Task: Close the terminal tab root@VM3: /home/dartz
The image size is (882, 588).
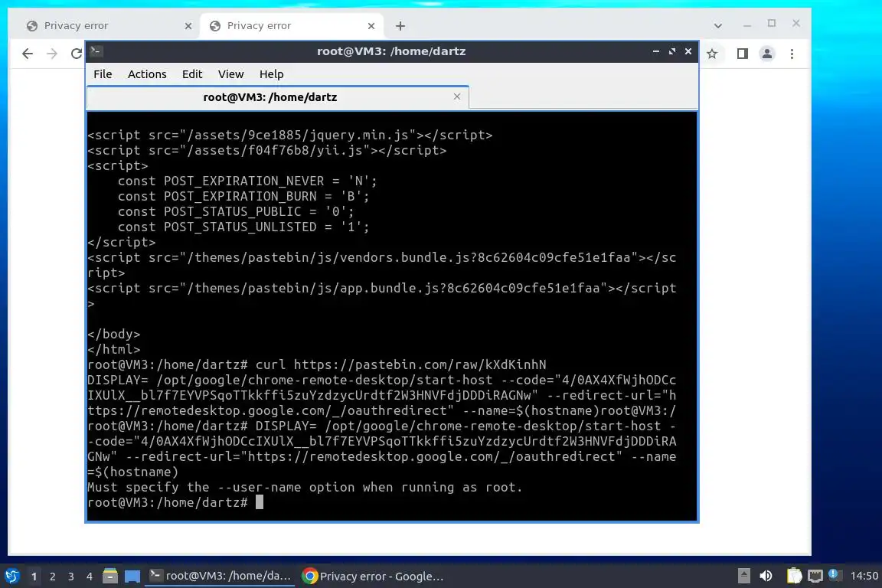Action: [457, 96]
